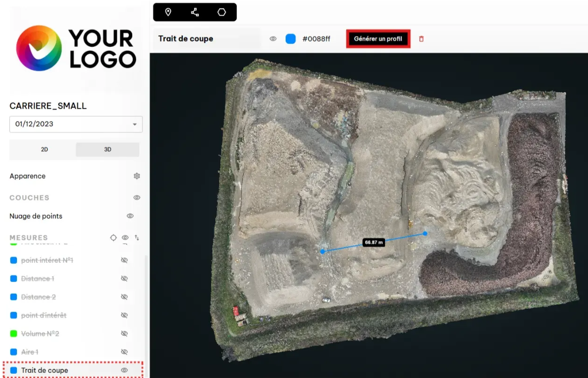Image resolution: width=588 pixels, height=378 pixels.
Task: Click the YOUR LOGO image
Action: click(x=75, y=48)
